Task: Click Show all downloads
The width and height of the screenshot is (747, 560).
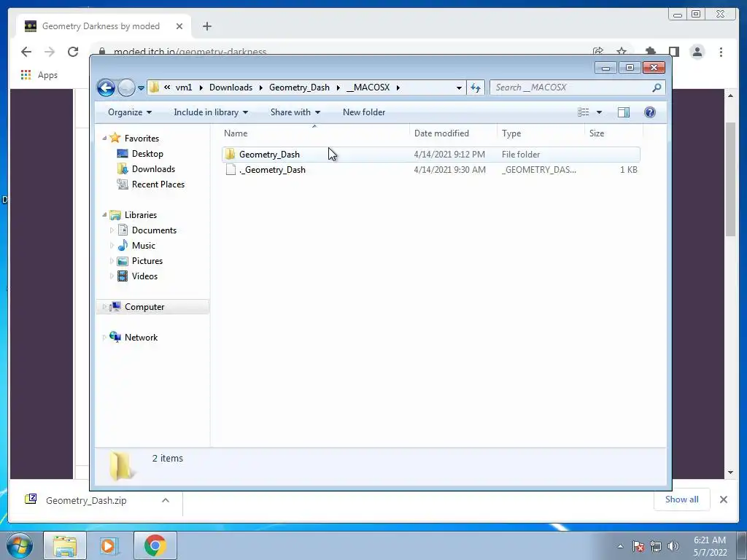Action: [682, 499]
